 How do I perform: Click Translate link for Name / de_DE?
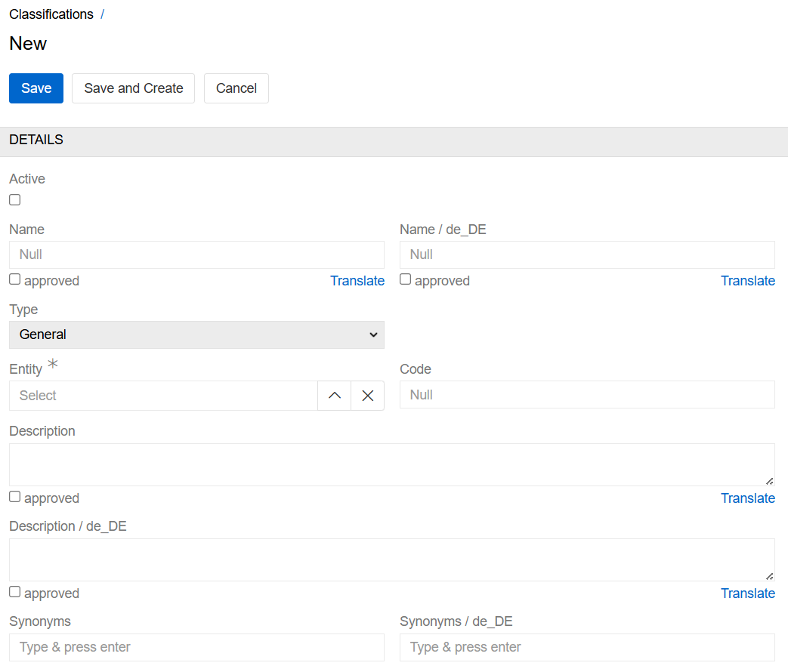tap(748, 281)
